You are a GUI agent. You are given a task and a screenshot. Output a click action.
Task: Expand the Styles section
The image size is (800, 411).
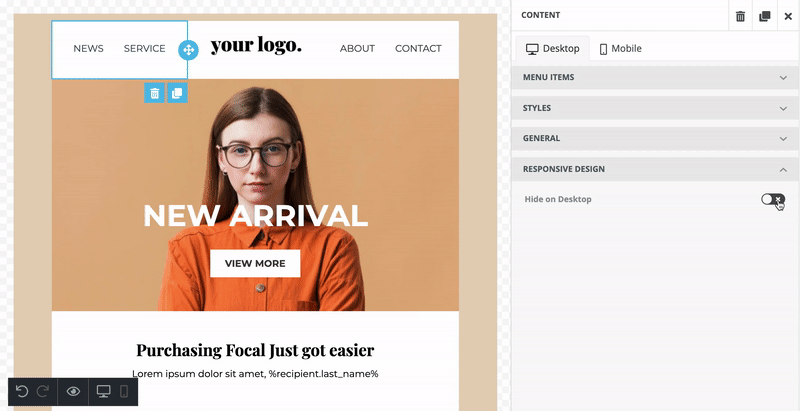tap(655, 108)
